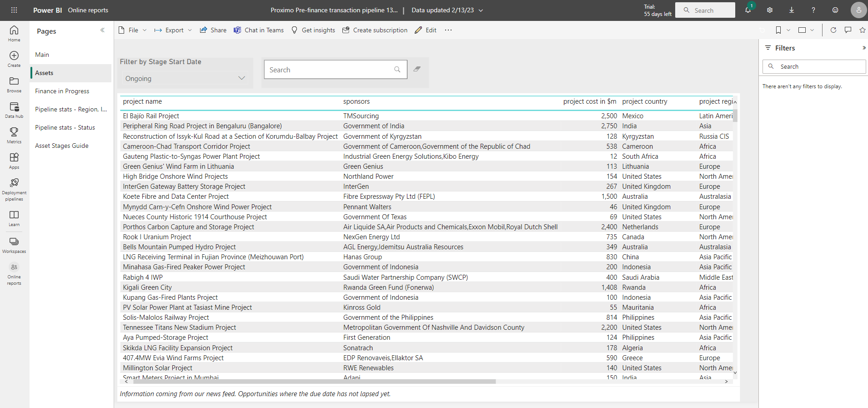This screenshot has height=408, width=868.
Task: Open Asset Stages Guide page
Action: coord(71,146)
